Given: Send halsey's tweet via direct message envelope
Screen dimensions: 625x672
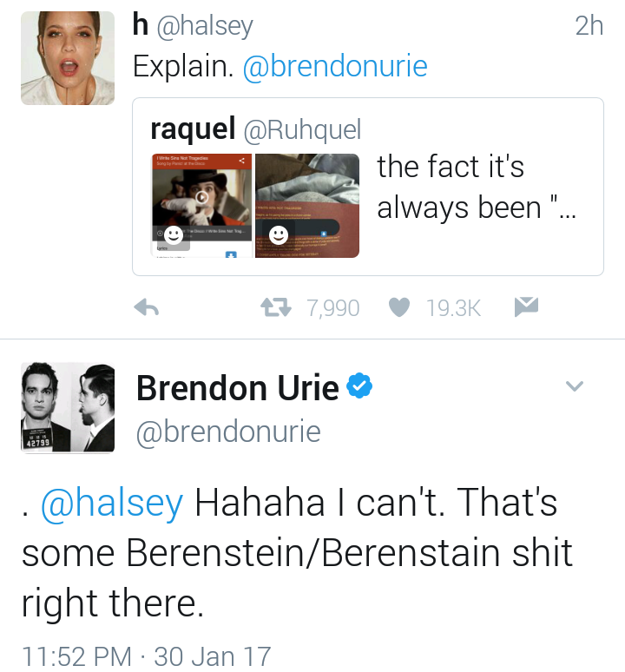Looking at the screenshot, I should (x=527, y=306).
